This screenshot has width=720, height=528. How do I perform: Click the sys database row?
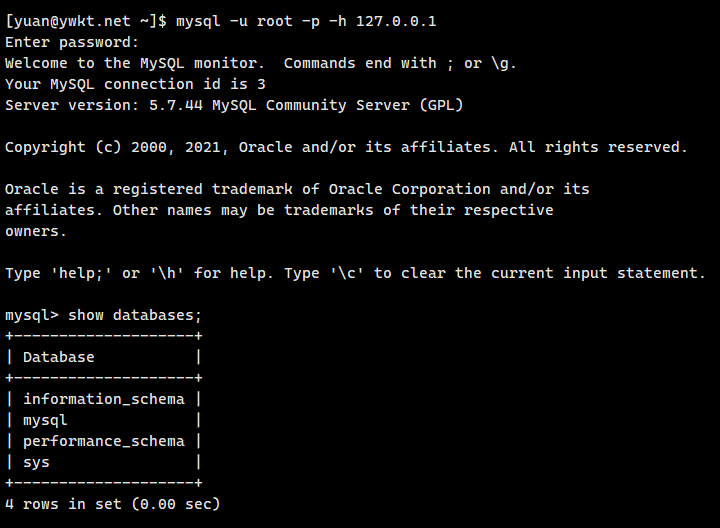36,462
